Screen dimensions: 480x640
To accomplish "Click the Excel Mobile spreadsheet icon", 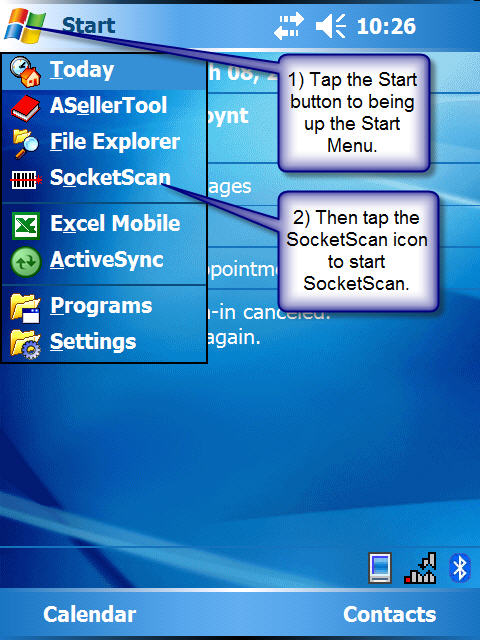I will point(26,225).
